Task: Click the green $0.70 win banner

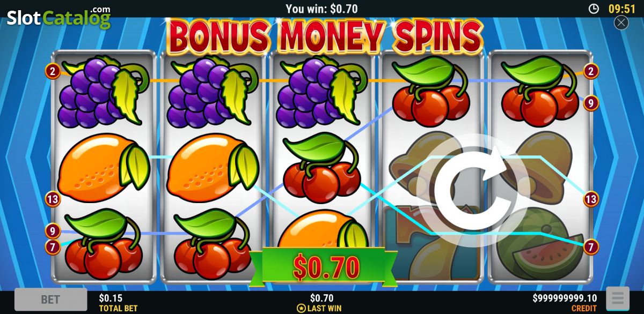Action: pyautogui.click(x=322, y=266)
